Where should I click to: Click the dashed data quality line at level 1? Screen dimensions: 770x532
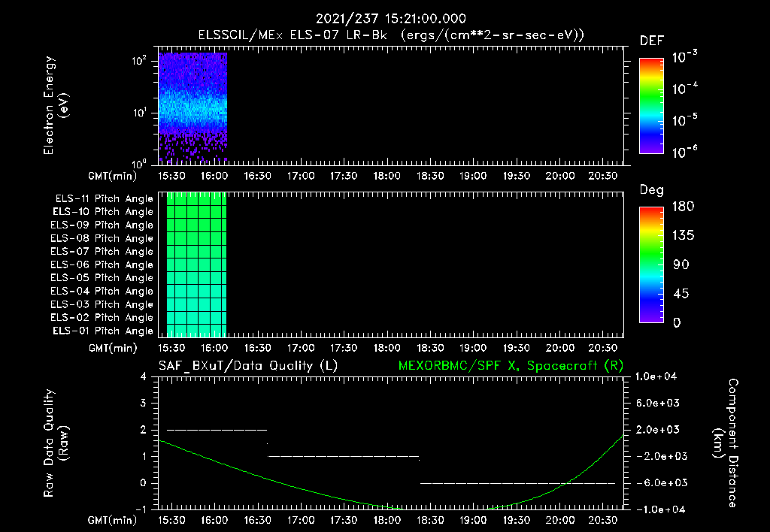[x=343, y=456]
